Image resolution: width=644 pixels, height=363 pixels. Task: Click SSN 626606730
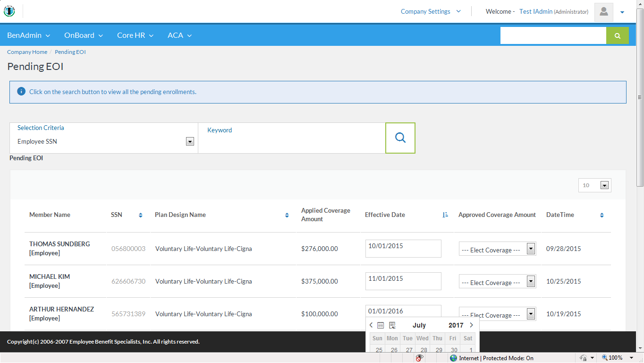(x=128, y=281)
